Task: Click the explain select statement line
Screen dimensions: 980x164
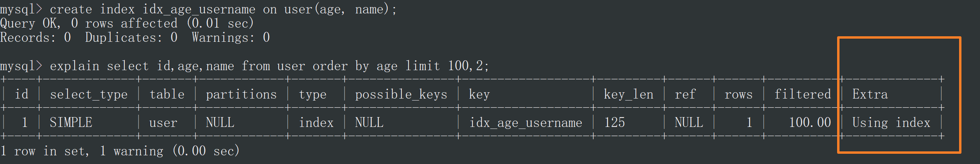Action: (245, 66)
